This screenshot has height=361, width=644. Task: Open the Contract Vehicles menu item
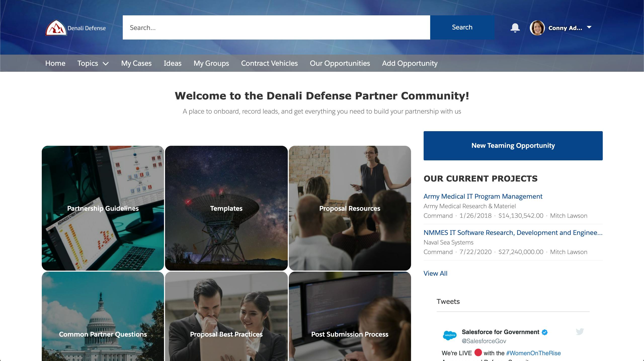point(269,63)
